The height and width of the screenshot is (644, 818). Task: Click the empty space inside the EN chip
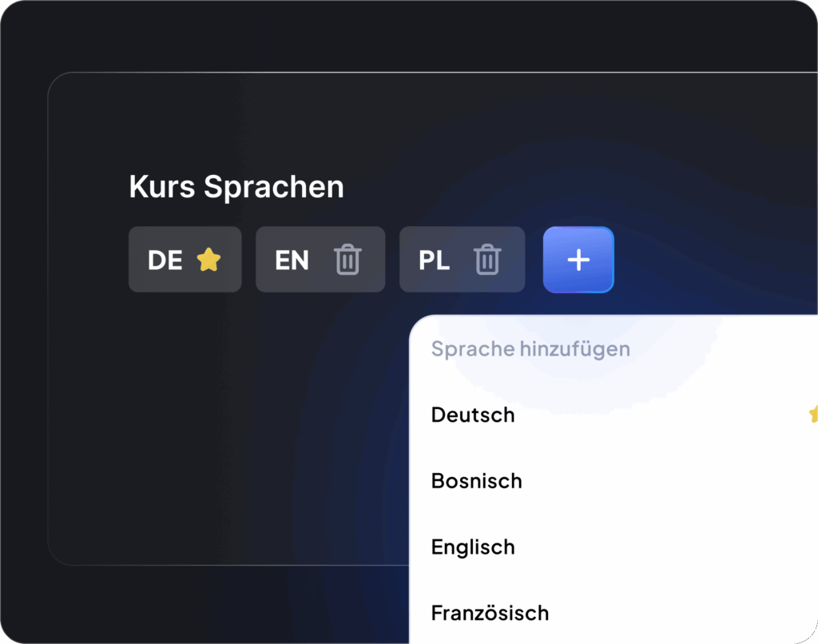point(321,260)
